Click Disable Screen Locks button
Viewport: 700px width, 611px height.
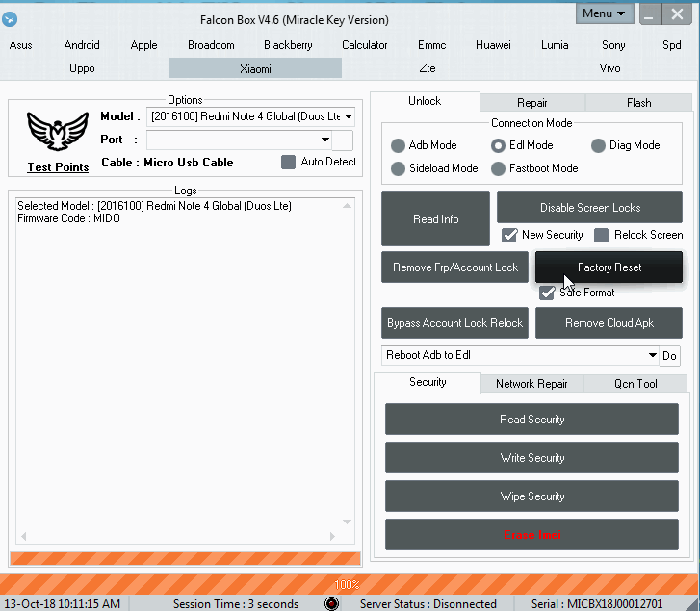[589, 208]
